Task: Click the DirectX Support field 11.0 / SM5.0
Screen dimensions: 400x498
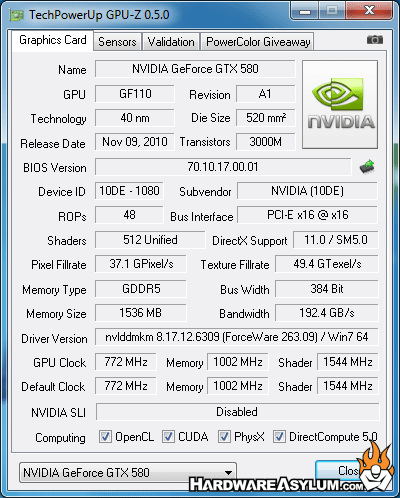Action: click(336, 240)
